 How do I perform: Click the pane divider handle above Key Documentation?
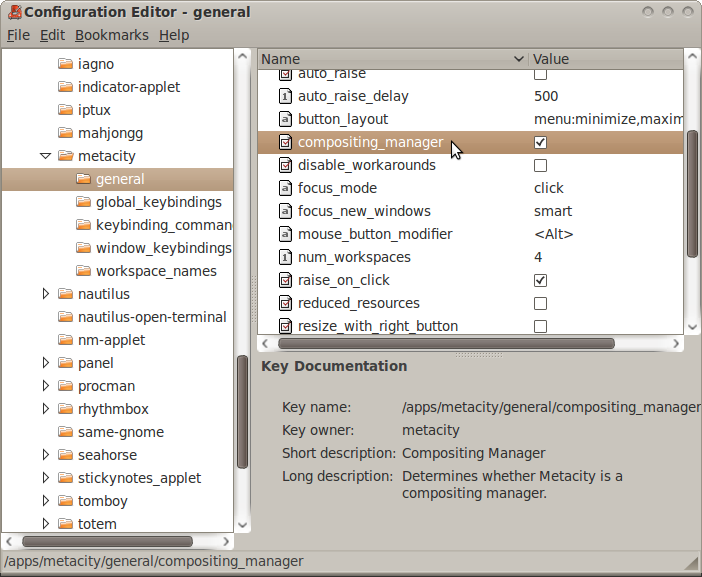pyautogui.click(x=479, y=355)
